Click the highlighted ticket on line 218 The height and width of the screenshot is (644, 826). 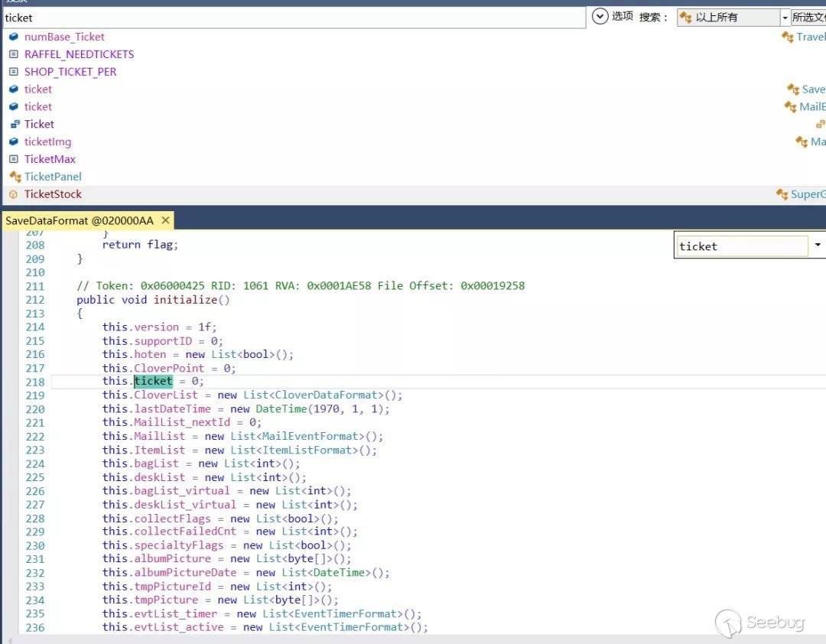click(153, 382)
